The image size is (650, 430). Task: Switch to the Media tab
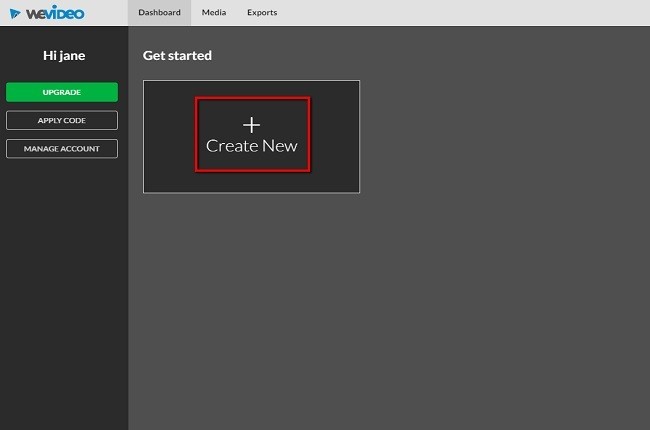click(213, 13)
